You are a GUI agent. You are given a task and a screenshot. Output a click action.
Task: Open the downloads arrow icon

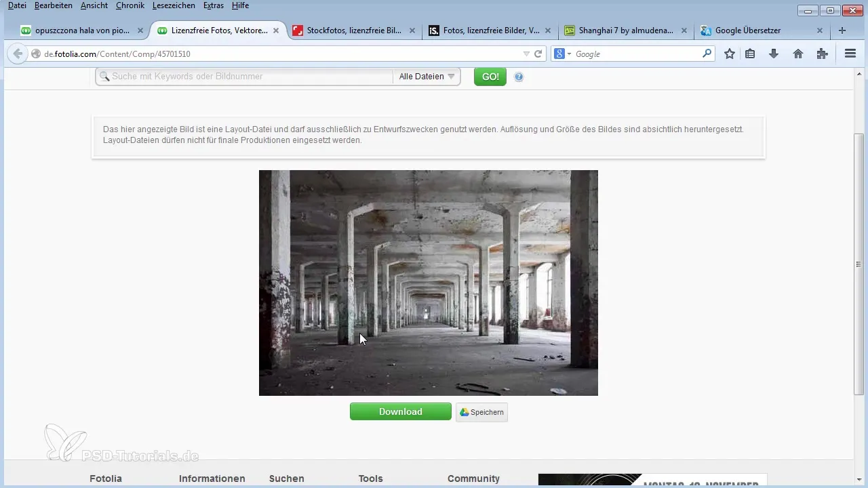pyautogui.click(x=774, y=54)
